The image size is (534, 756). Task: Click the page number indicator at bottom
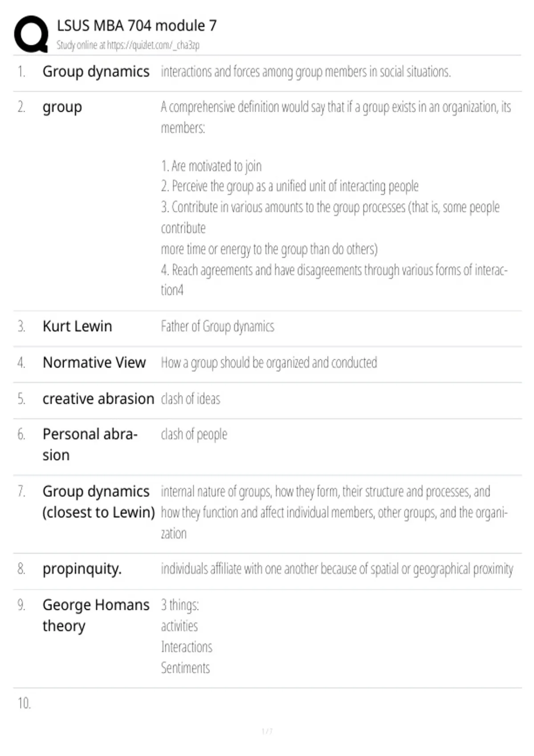pyautogui.click(x=267, y=731)
